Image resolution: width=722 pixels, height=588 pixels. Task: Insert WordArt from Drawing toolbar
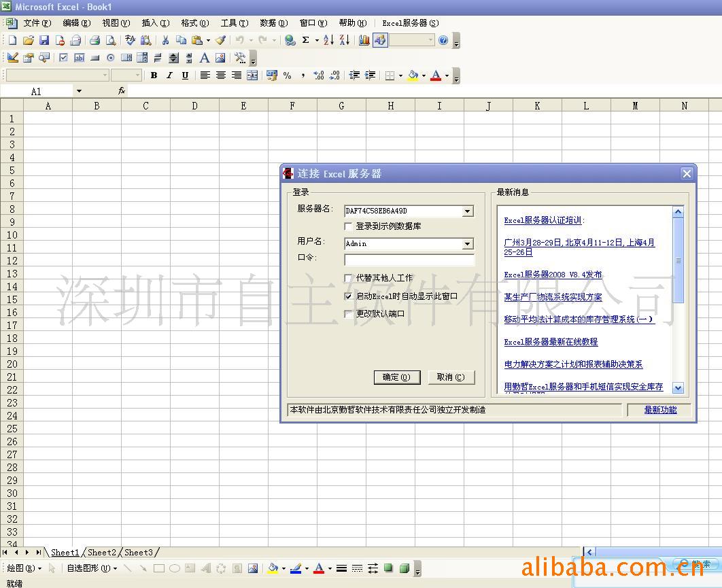[206, 569]
